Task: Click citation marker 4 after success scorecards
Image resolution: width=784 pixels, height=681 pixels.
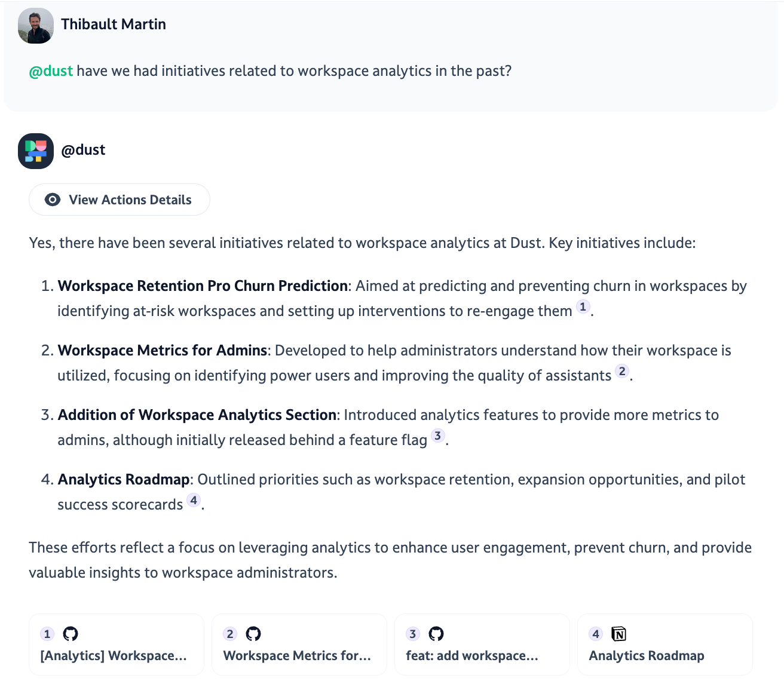Action: click(x=194, y=501)
